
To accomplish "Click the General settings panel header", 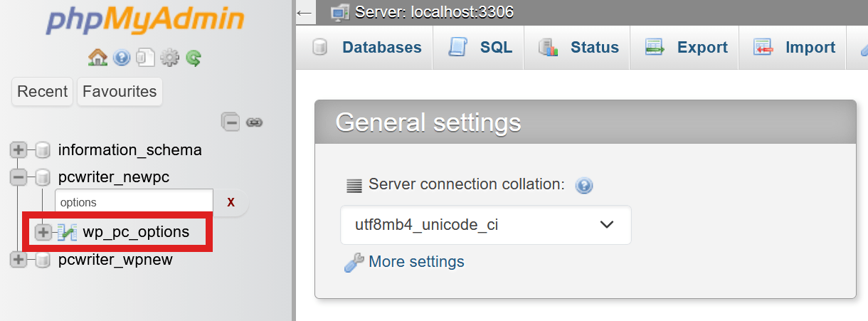I will tap(586, 122).
